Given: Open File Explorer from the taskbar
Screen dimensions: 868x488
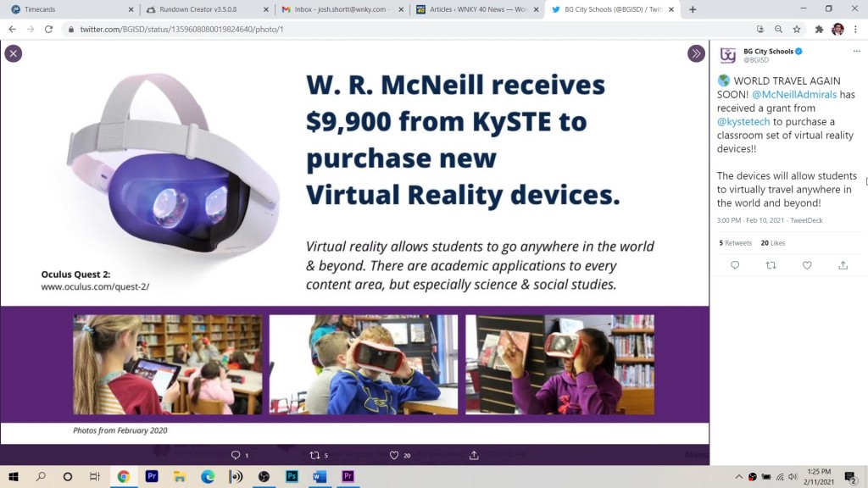Looking at the screenshot, I should (x=180, y=476).
